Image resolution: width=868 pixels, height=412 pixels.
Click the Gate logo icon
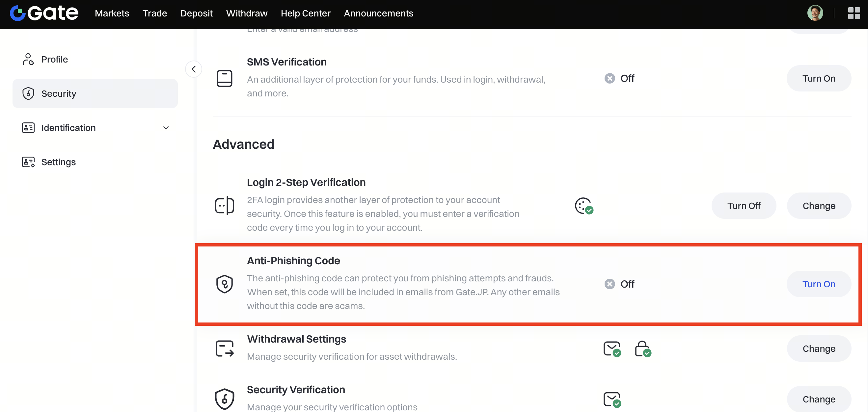(18, 13)
